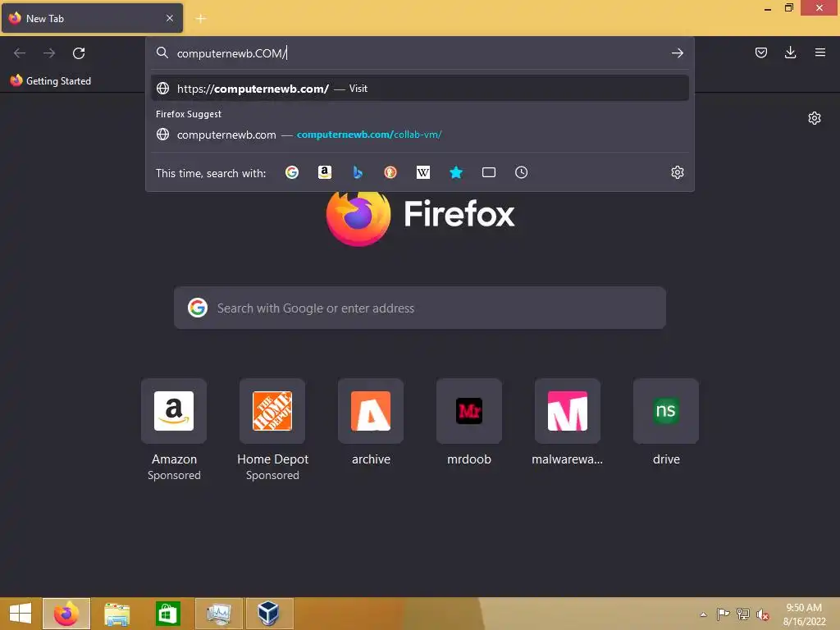Click the Firefox logo on page

pos(358,217)
